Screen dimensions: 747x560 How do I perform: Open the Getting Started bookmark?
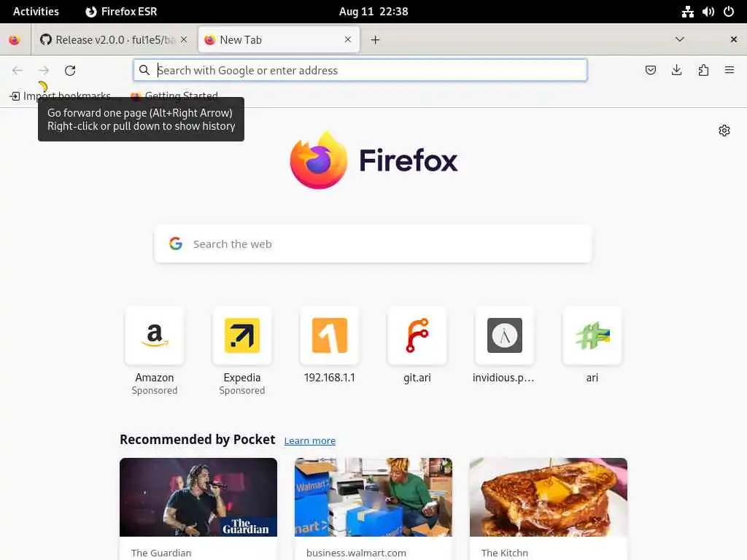(x=174, y=96)
